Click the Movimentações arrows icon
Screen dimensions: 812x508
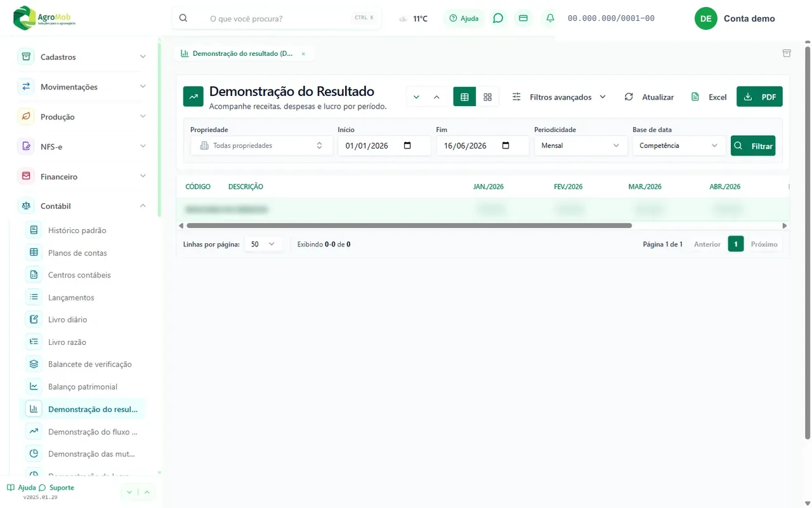(26, 86)
